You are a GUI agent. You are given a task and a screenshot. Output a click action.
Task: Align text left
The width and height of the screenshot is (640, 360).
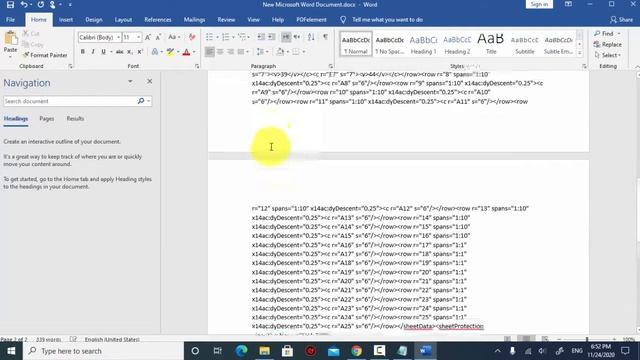pos(209,52)
